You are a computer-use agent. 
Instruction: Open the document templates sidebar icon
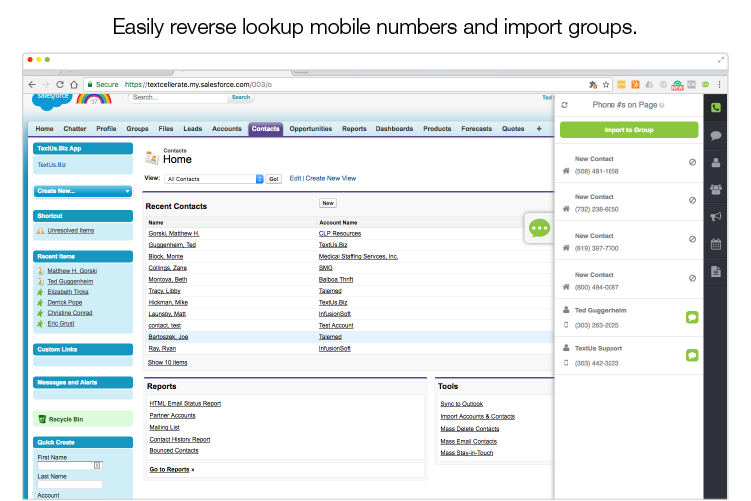click(716, 272)
